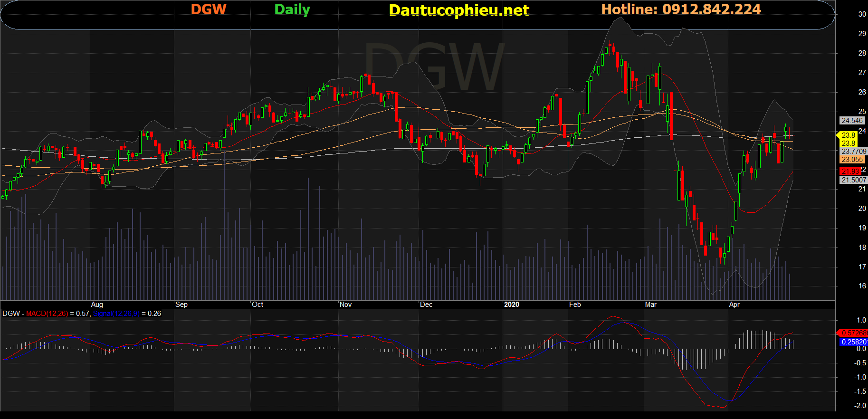
Task: Click the blue Signal(12,26,9) indicator label
Action: [x=116, y=314]
